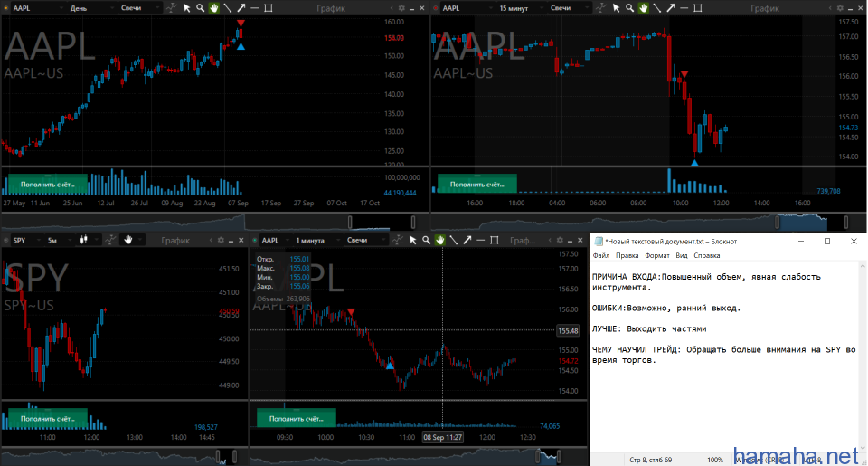
Task: Pick arrow drawing tool in AAPL 1-minute chart
Action: [x=467, y=240]
